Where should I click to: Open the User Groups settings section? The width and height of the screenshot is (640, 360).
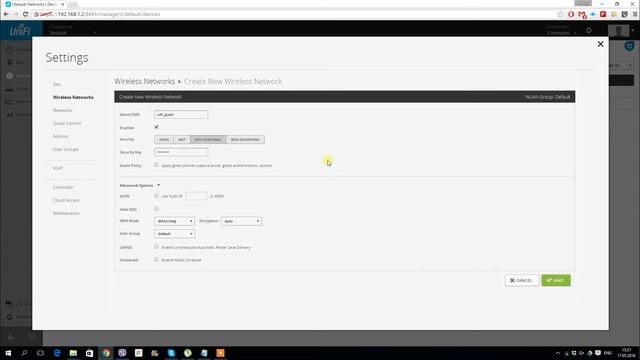point(65,149)
